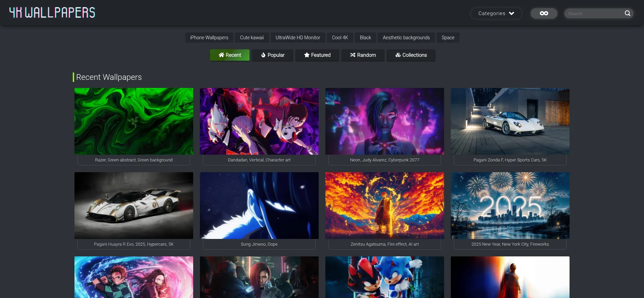Open the 4K Wallpapers logo homepage
This screenshot has height=298, width=644.
pyautogui.click(x=52, y=13)
